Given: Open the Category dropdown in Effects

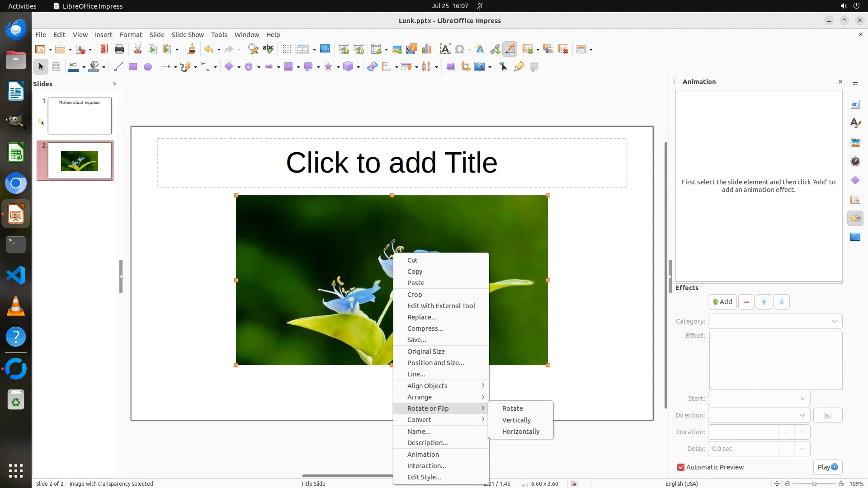Looking at the screenshot, I should 775,321.
